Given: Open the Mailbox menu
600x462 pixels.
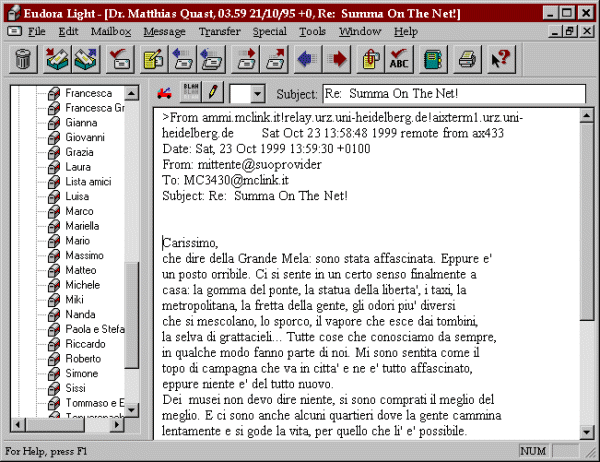Looking at the screenshot, I should tap(110, 31).
